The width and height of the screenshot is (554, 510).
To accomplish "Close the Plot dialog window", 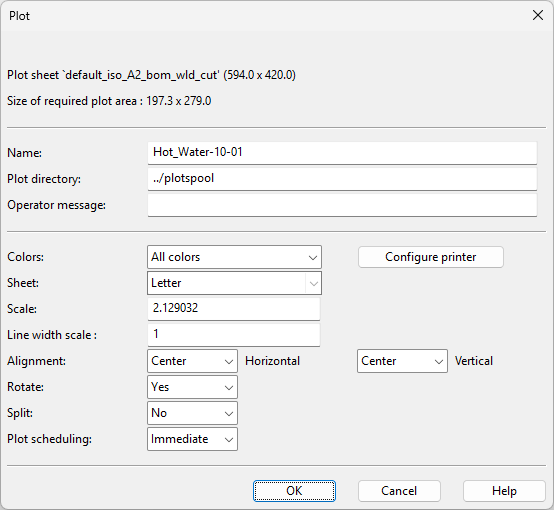I will [x=537, y=15].
